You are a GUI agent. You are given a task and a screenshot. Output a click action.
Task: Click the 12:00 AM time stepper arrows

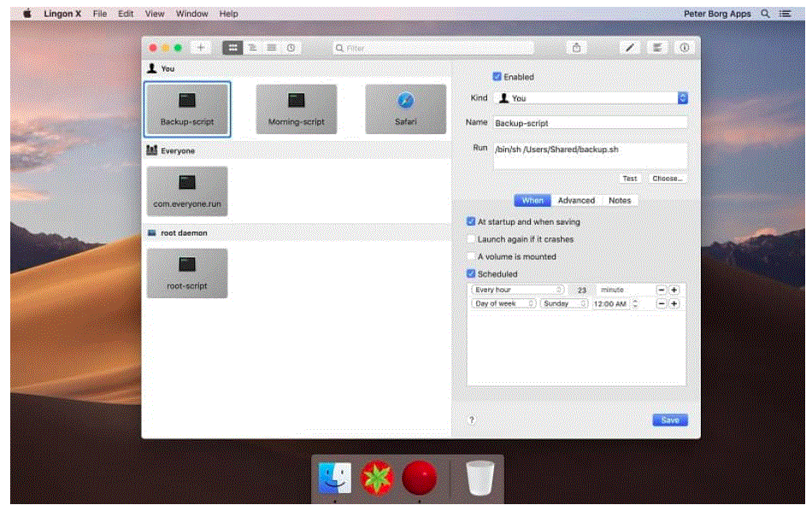click(635, 304)
